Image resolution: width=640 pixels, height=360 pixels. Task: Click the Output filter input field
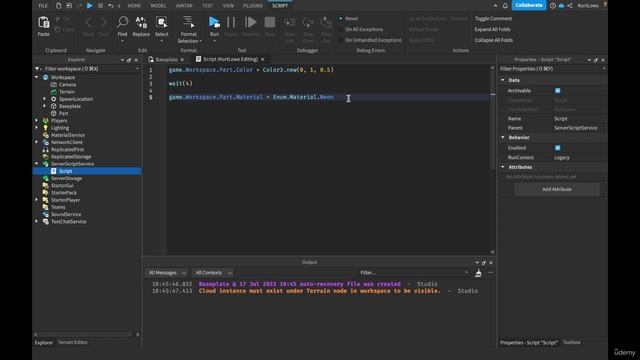413,273
